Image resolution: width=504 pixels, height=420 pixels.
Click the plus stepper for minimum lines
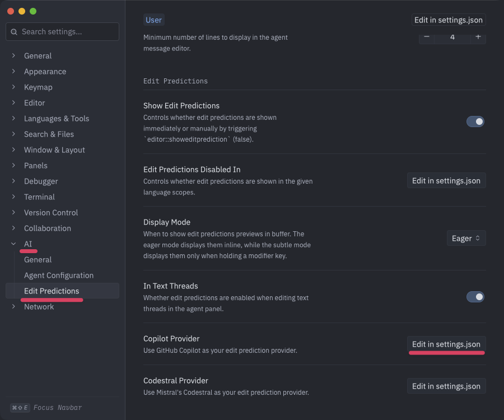tap(478, 37)
